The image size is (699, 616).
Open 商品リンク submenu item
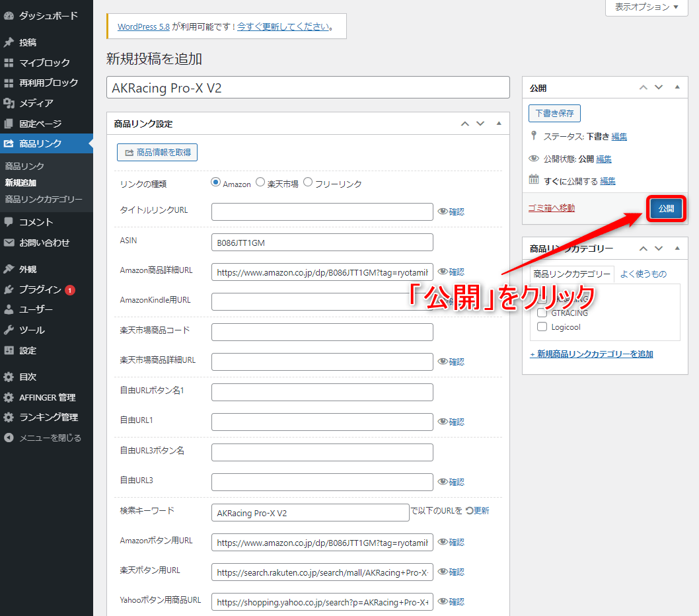click(x=24, y=167)
